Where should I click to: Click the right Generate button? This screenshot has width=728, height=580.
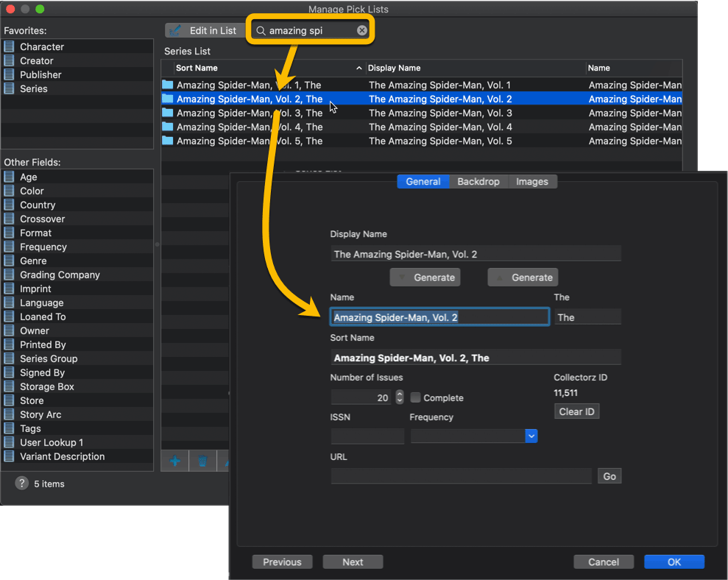click(x=523, y=277)
